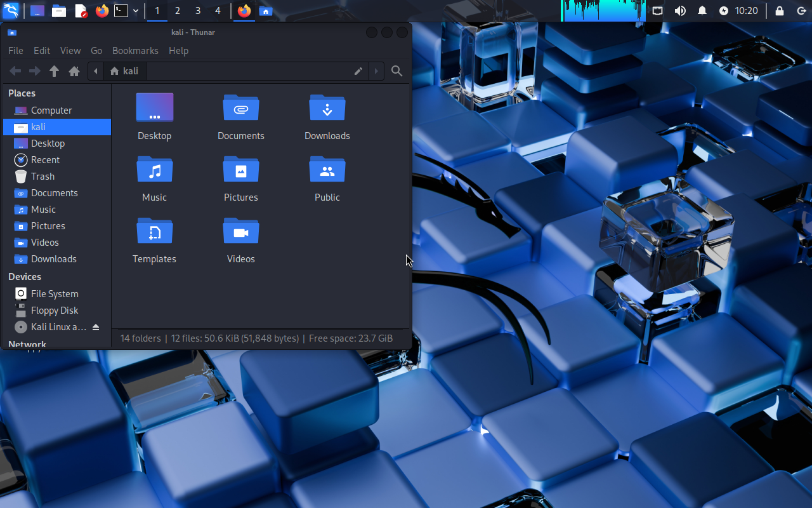Open the search magnifier in Thunar
The image size is (812, 508).
(x=397, y=71)
